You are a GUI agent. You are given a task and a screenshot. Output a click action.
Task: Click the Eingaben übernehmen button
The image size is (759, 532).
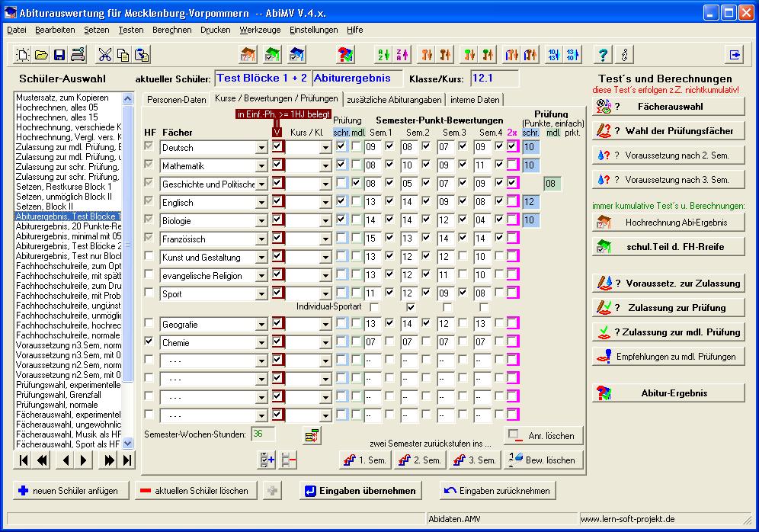click(x=360, y=491)
